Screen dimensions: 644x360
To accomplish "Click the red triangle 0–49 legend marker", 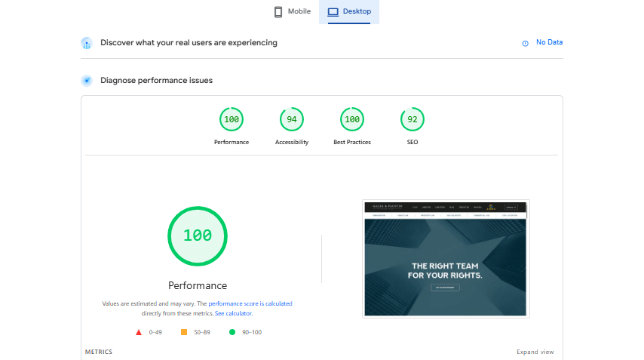I will pos(139,332).
